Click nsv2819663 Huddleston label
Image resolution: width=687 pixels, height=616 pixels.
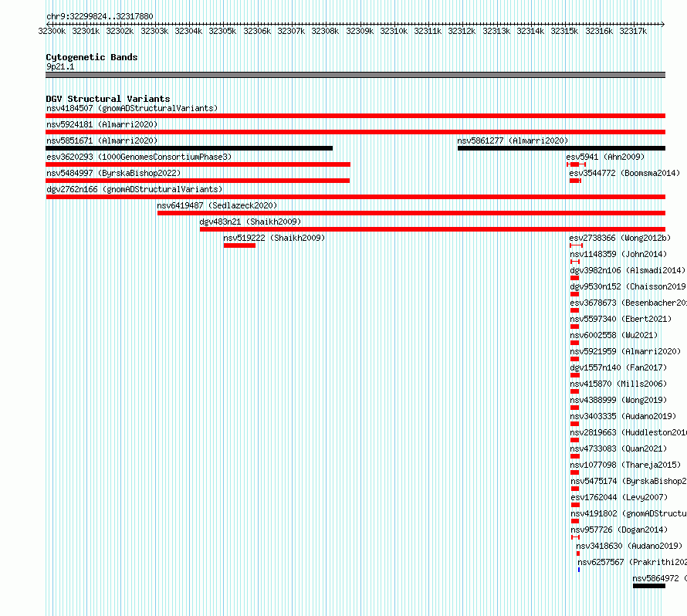[628, 432]
